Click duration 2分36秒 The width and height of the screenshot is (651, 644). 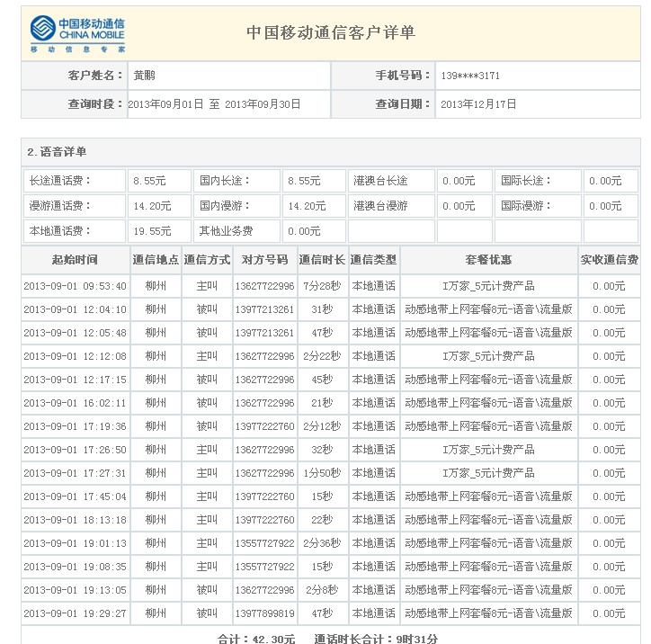click(x=322, y=543)
